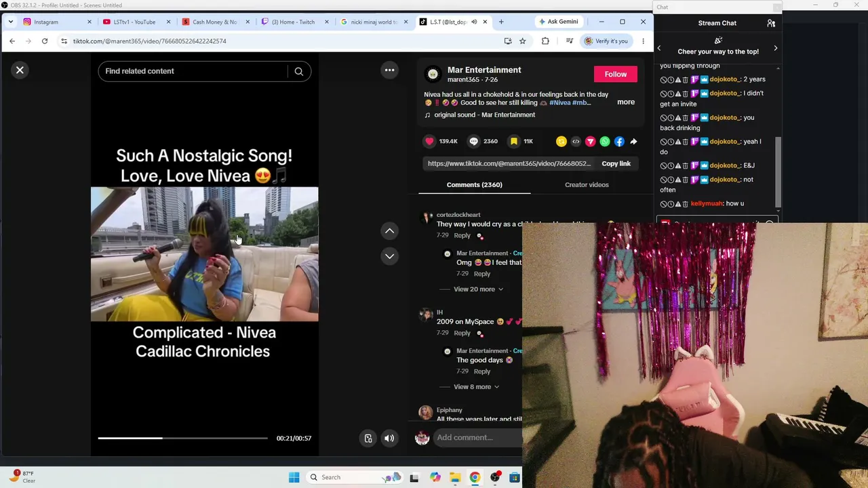View site information icon in address bar
The image size is (868, 488).
pos(64,41)
